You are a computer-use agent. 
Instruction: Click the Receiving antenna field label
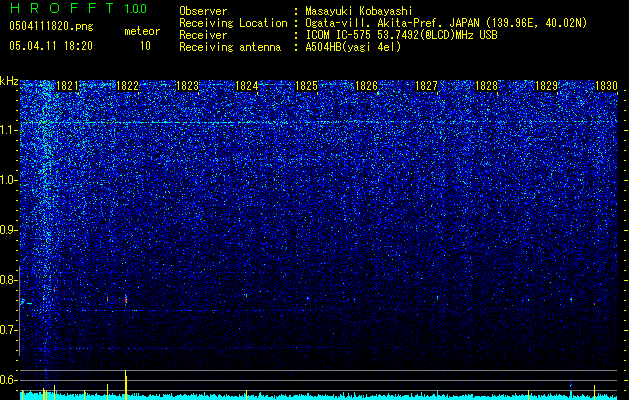click(x=230, y=47)
